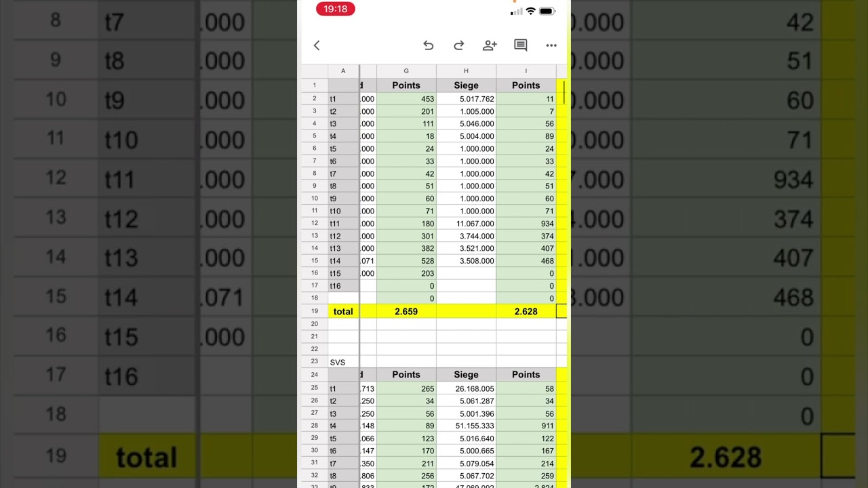The image size is (868, 488).
Task: Select Siege value 5.000.665
Action: (x=466, y=451)
